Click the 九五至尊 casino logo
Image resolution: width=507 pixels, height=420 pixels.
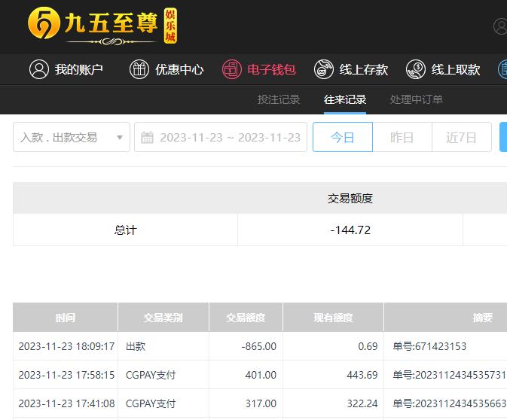(x=102, y=26)
